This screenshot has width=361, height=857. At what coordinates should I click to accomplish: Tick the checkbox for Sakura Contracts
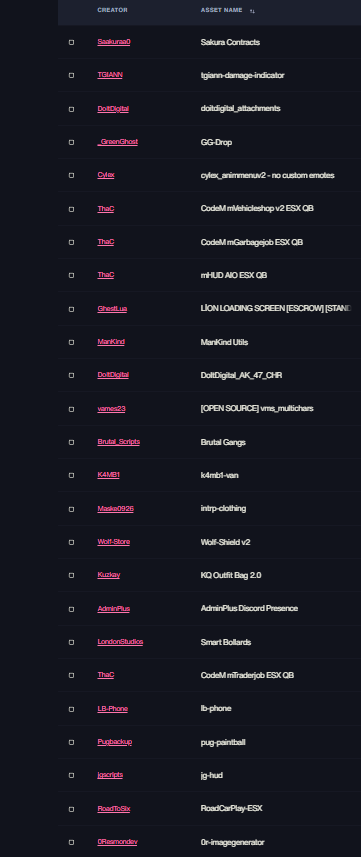click(x=71, y=42)
